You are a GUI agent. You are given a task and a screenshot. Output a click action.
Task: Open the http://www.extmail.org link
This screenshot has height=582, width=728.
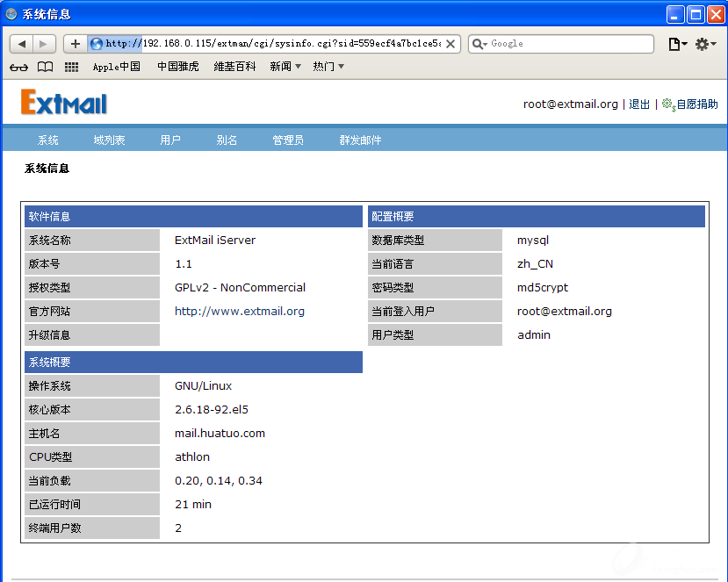pyautogui.click(x=239, y=311)
